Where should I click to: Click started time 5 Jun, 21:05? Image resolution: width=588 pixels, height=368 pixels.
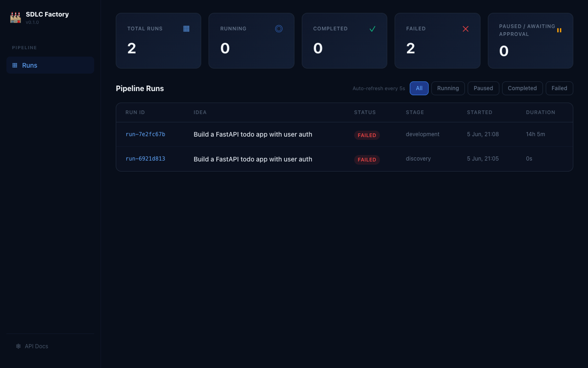tap(483, 159)
